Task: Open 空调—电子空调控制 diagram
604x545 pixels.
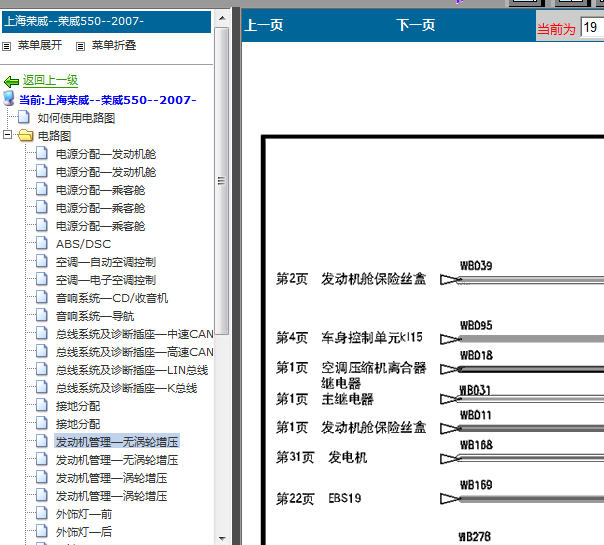Action: point(106,280)
